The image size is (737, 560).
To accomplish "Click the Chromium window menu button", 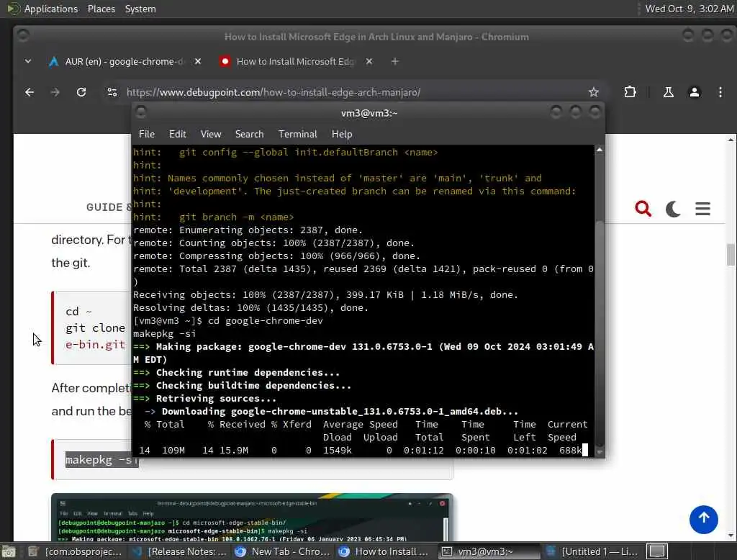I will [22, 35].
